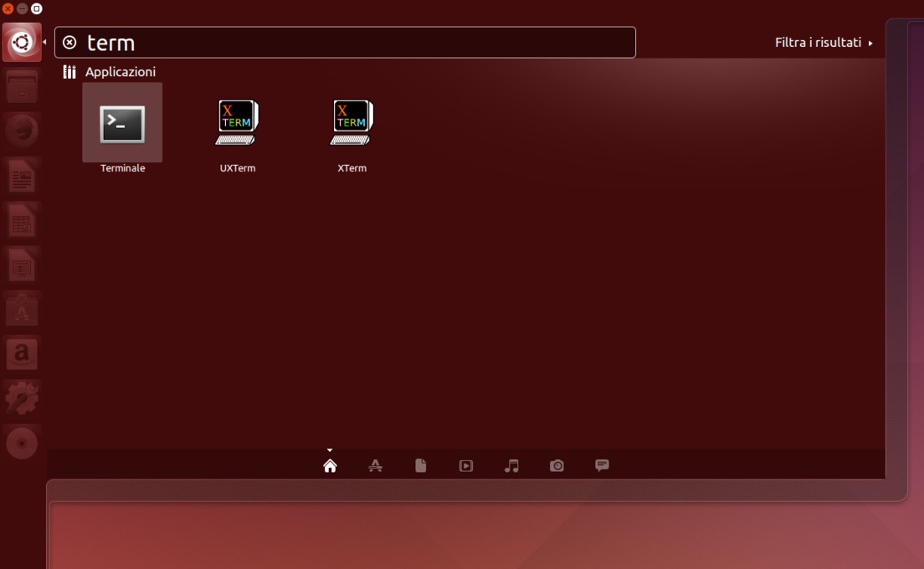The width and height of the screenshot is (924, 569).
Task: Open Amazon from the launcher
Action: click(x=22, y=354)
